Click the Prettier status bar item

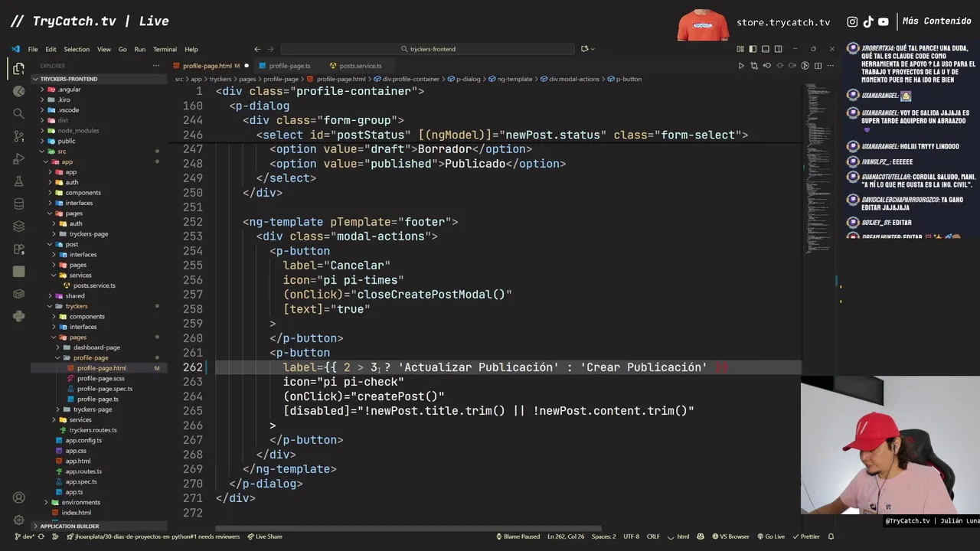click(x=805, y=536)
